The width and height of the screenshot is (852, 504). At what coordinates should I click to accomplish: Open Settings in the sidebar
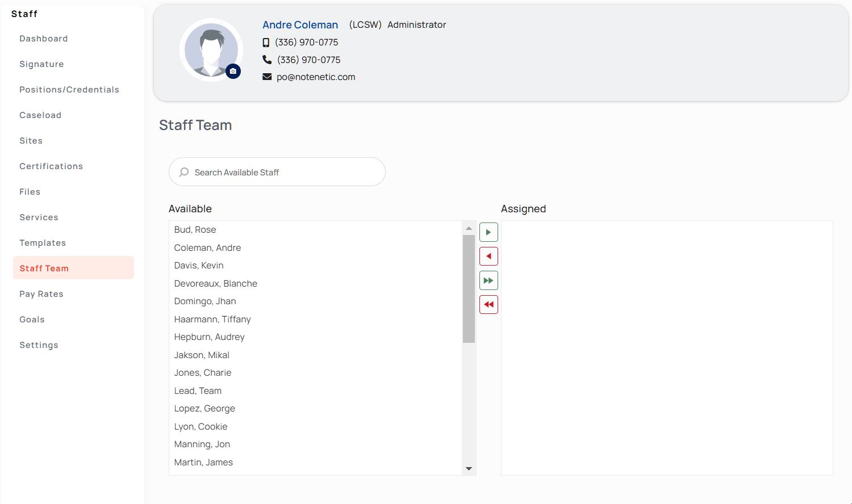click(39, 345)
